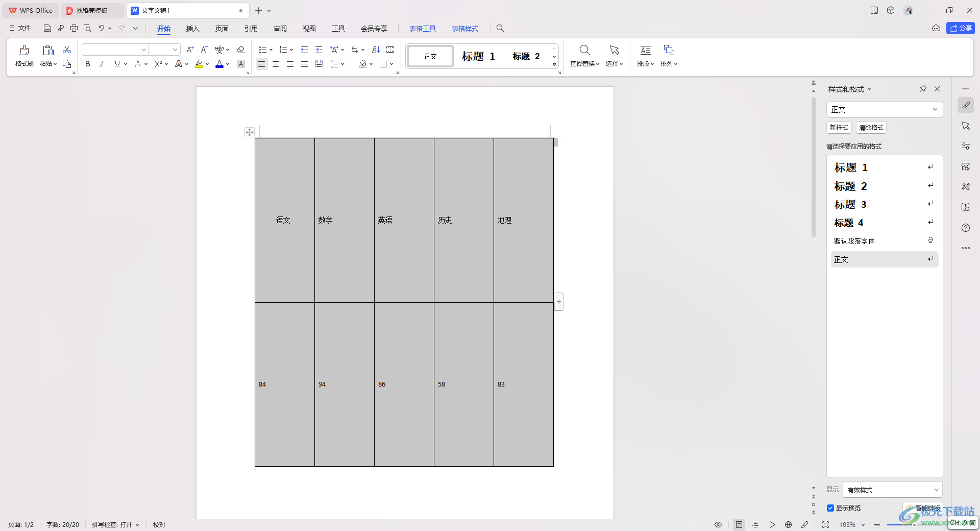
Task: Click the Paste (粘贴) clipboard icon
Action: tap(48, 50)
